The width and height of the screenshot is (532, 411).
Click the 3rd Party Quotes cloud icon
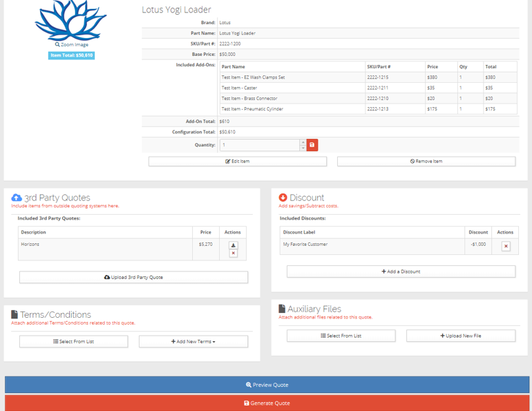pyautogui.click(x=17, y=198)
